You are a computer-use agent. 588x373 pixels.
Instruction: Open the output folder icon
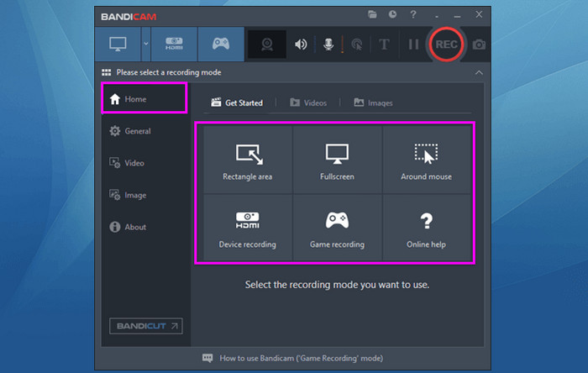[373, 14]
